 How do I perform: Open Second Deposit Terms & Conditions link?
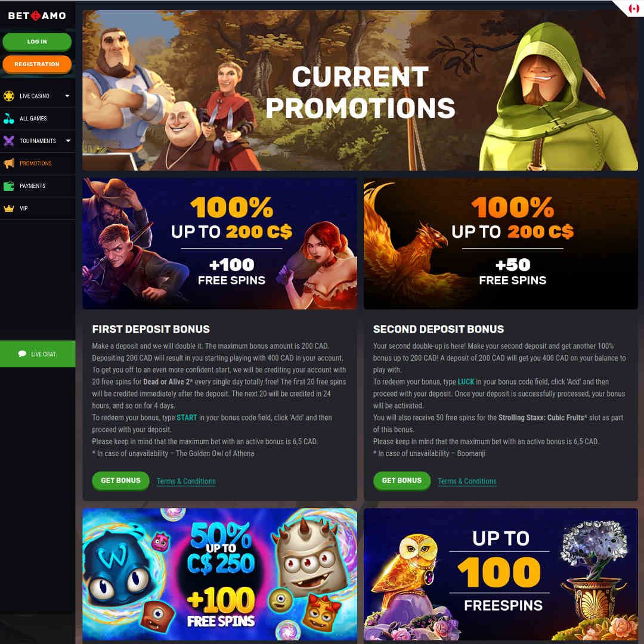467,481
